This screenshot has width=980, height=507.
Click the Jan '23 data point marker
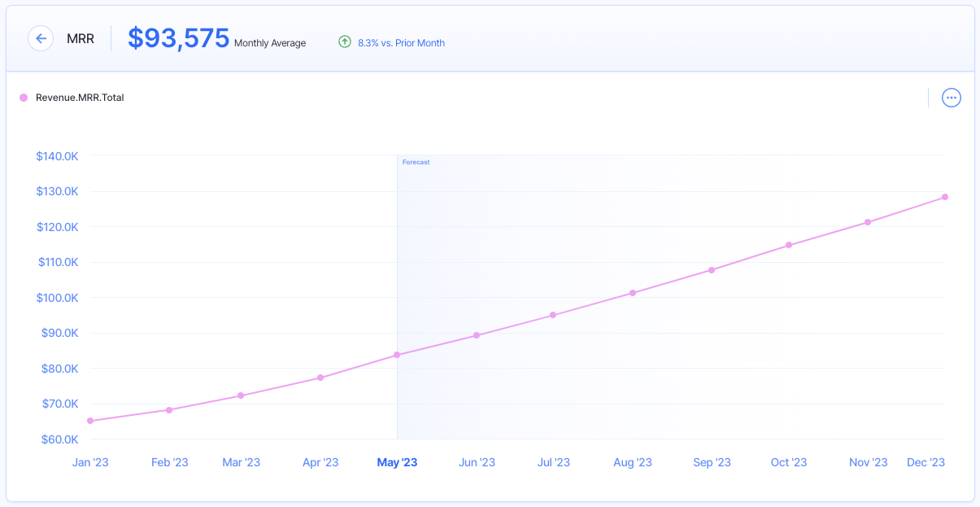tap(91, 421)
